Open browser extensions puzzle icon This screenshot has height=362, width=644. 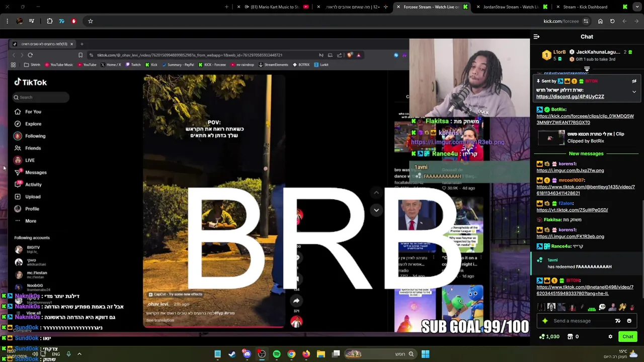click(50, 21)
